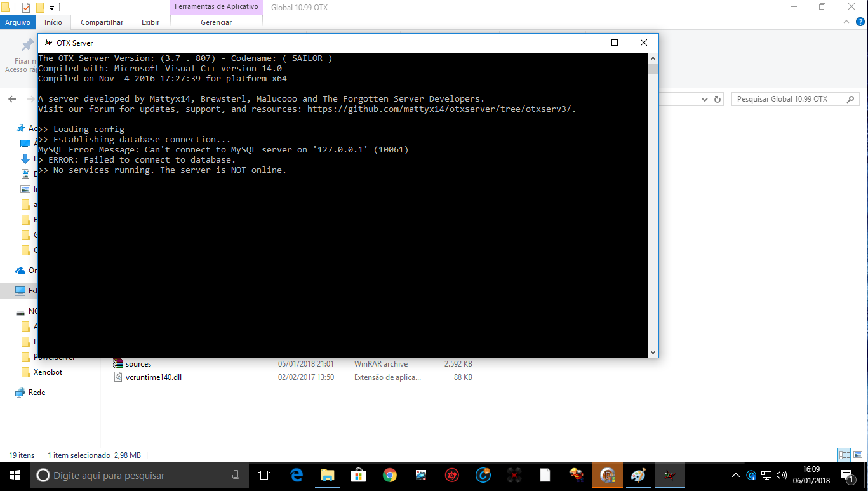
Task: Open the Xenobot folder in the sidebar
Action: pos(48,372)
